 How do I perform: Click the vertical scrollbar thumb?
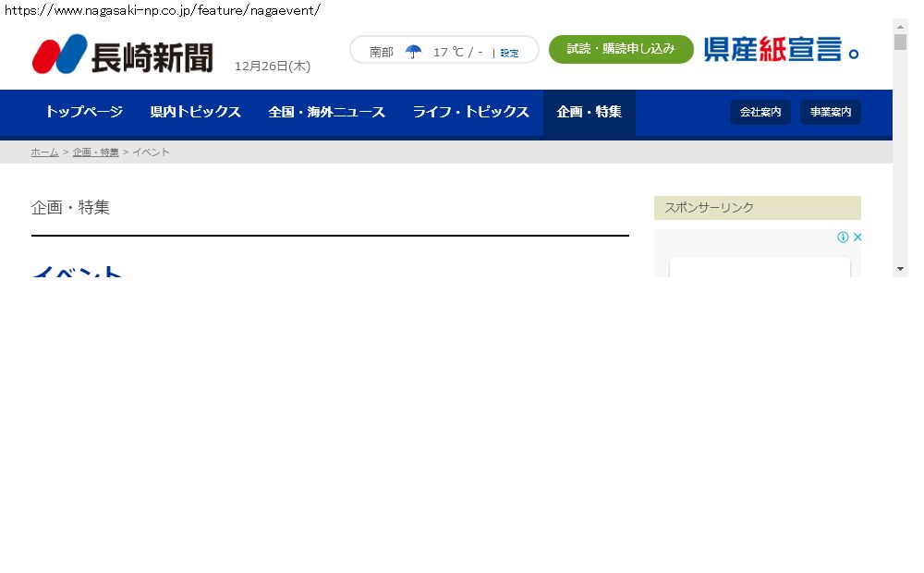[900, 43]
